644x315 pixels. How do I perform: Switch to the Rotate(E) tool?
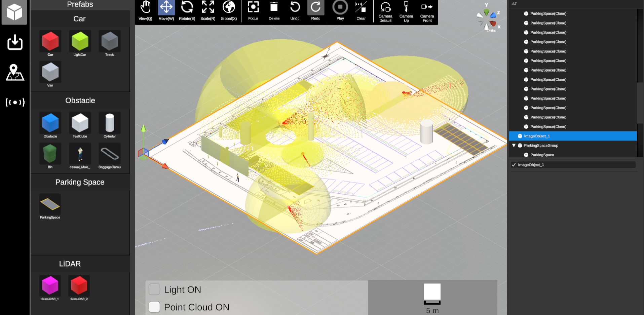(x=187, y=11)
